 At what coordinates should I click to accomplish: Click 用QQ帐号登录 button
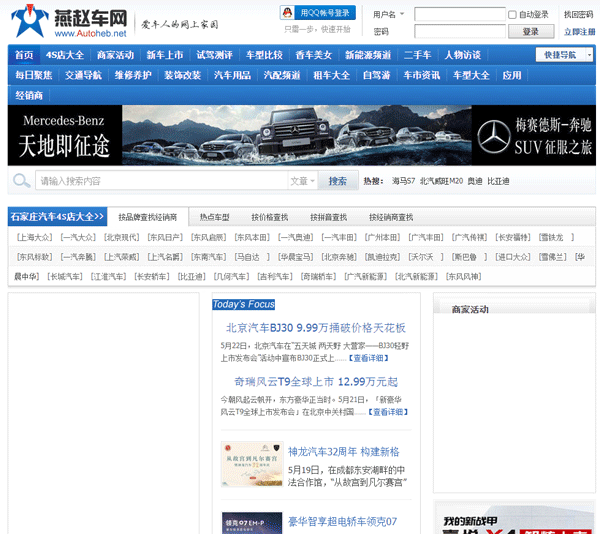[x=318, y=13]
